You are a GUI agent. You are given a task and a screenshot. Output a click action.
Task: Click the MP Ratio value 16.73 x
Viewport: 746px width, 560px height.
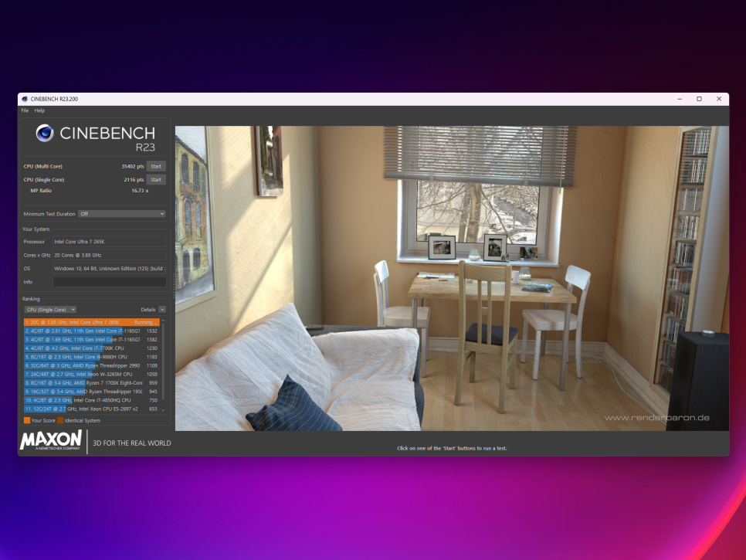tap(140, 191)
